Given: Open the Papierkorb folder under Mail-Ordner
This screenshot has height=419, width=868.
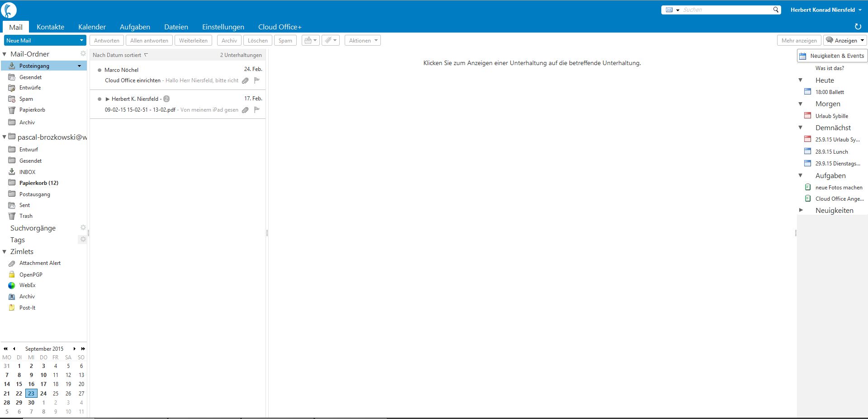Looking at the screenshot, I should 32,110.
